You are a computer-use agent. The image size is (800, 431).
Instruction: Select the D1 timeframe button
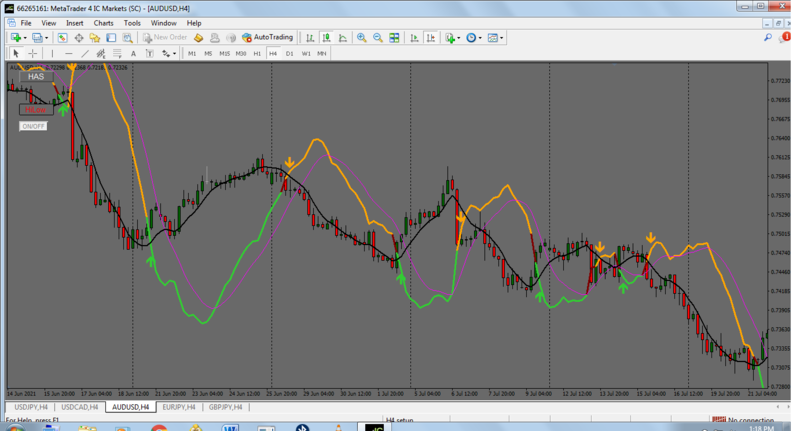tap(290, 53)
